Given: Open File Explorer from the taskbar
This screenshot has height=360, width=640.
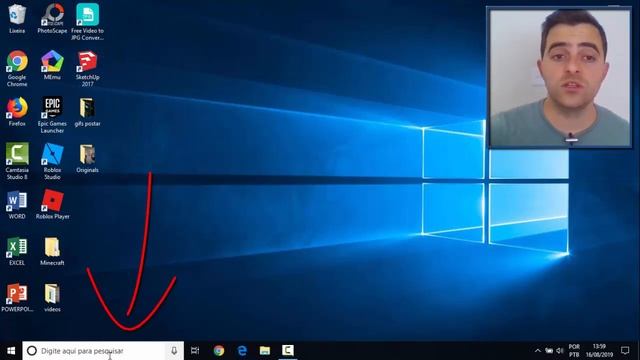Looking at the screenshot, I should [265, 351].
